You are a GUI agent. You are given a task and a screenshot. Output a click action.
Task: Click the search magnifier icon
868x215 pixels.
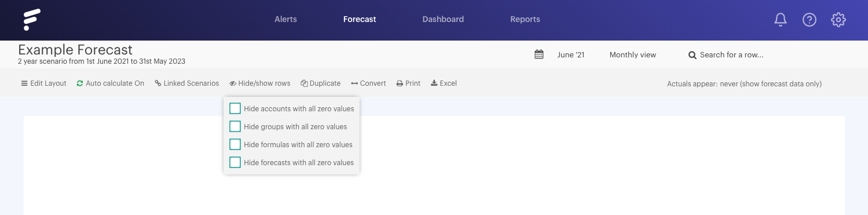pyautogui.click(x=692, y=55)
